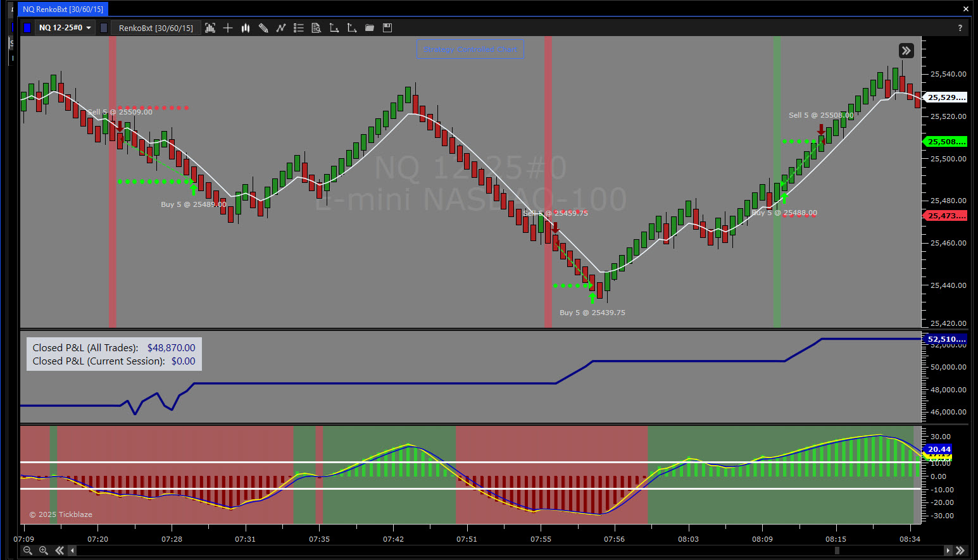Screen dimensions: 978x560
Task: Click the save chart floppy disk icon
Action: [x=387, y=28]
